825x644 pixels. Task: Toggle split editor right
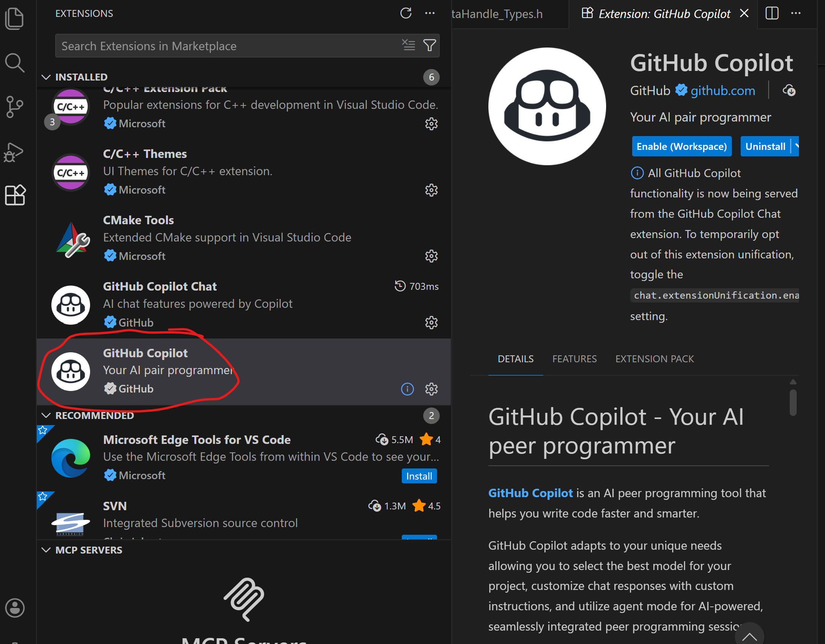[772, 13]
